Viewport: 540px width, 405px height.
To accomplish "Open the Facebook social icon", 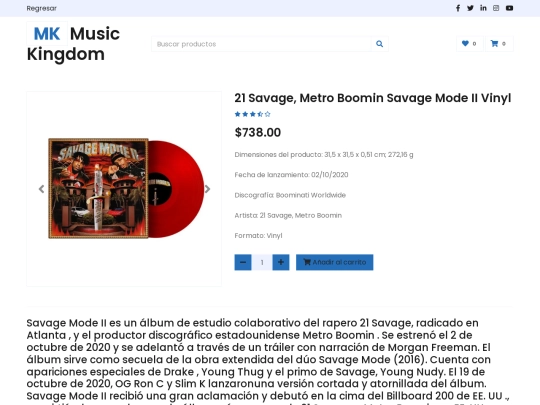I will 458,8.
